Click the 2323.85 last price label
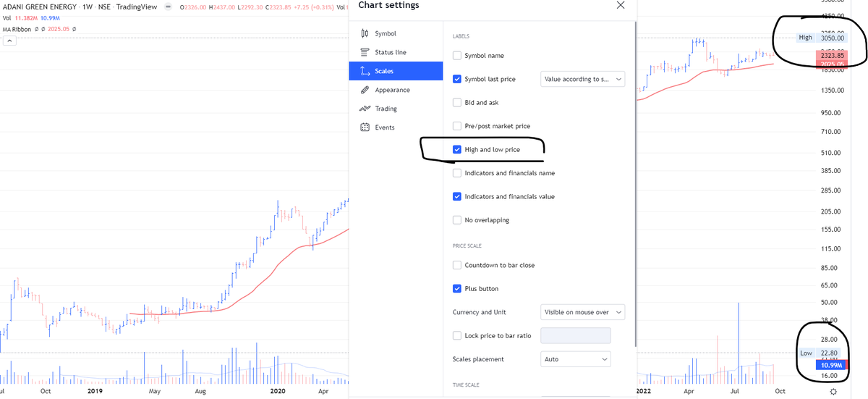 point(833,55)
